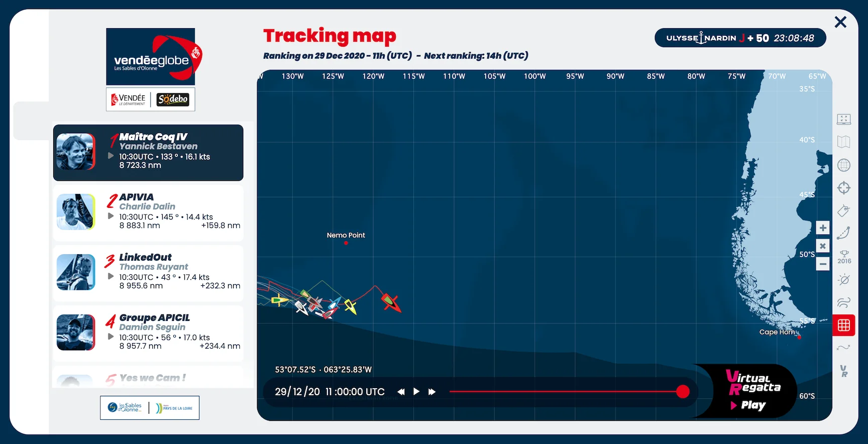The image size is (868, 444).
Task: Click the coordinates readout '53°07.52'S'
Action: click(x=295, y=370)
